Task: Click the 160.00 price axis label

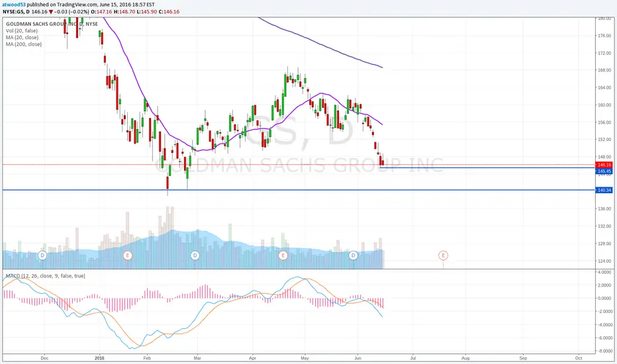Action: coord(605,105)
